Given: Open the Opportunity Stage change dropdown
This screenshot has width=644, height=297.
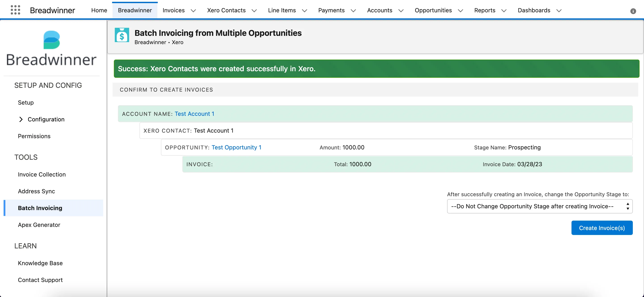Looking at the screenshot, I should point(540,206).
